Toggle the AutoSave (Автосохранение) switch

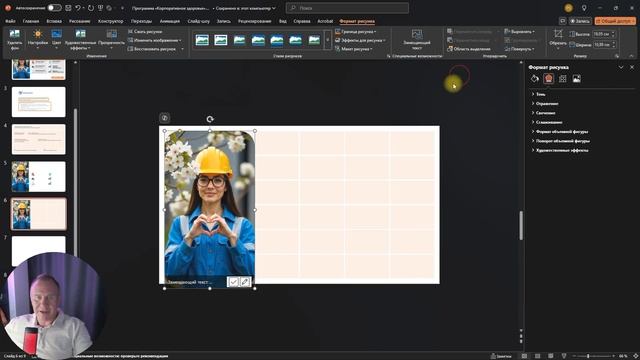pyautogui.click(x=54, y=8)
